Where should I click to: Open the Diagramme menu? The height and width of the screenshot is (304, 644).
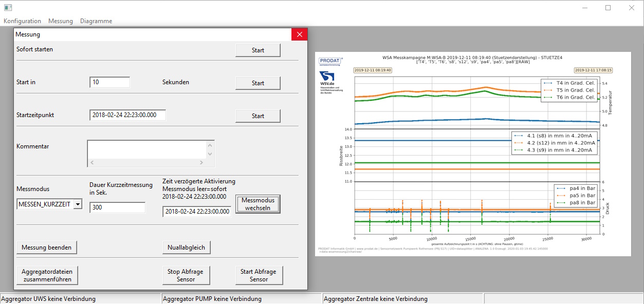(96, 21)
